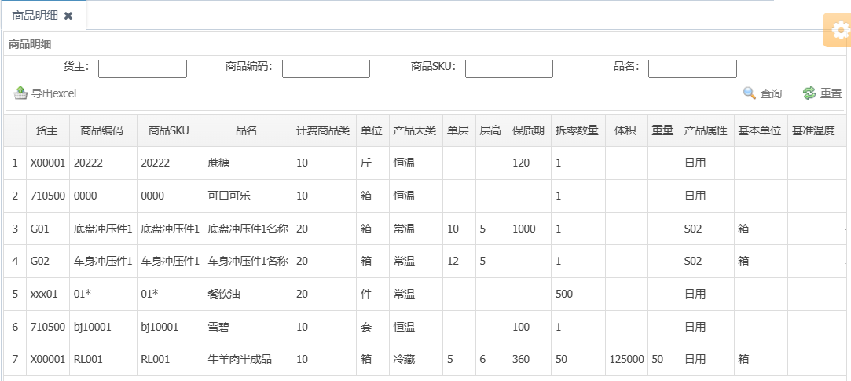
Task: Focus the 商品SKU filter input field
Action: (509, 67)
